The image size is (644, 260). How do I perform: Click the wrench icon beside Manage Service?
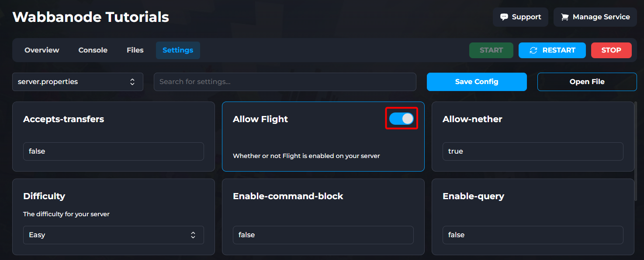click(565, 17)
